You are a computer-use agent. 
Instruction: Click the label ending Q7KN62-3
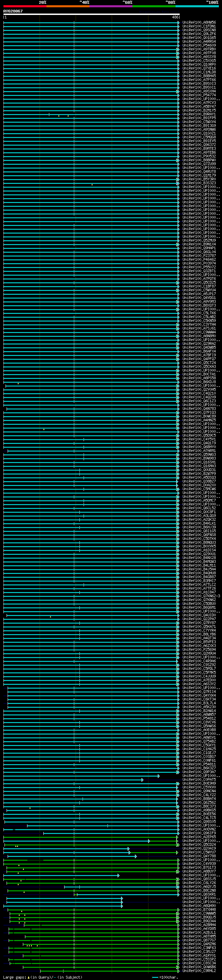pos(202,596)
